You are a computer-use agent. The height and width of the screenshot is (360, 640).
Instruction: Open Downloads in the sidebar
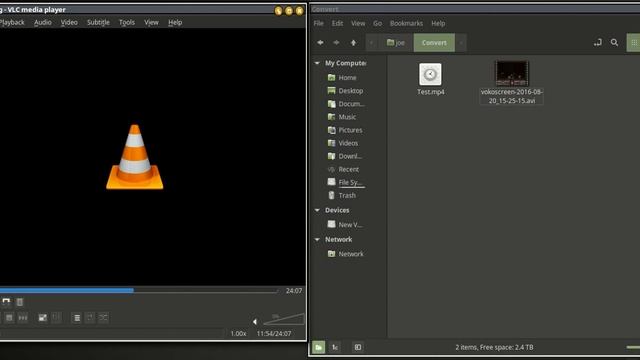(x=345, y=156)
